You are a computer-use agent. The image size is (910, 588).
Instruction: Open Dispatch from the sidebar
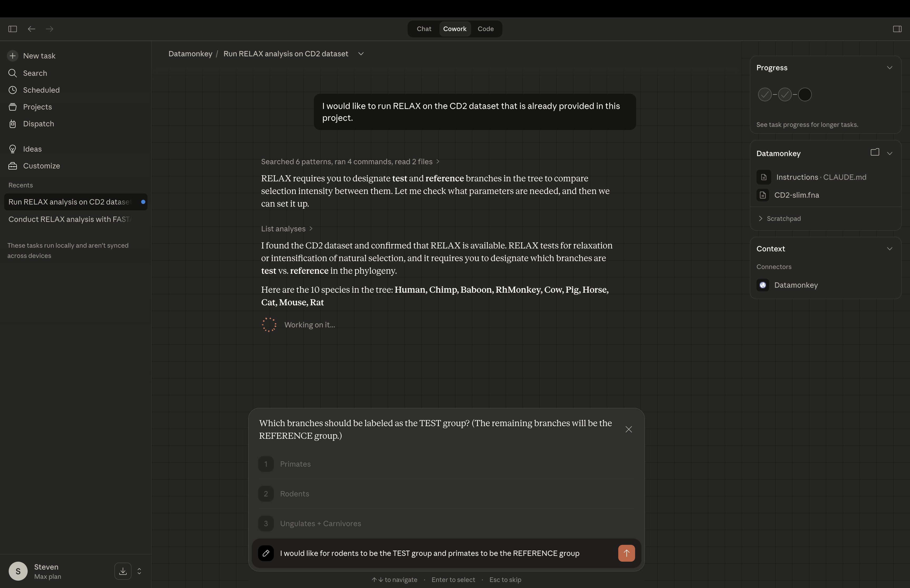[38, 124]
